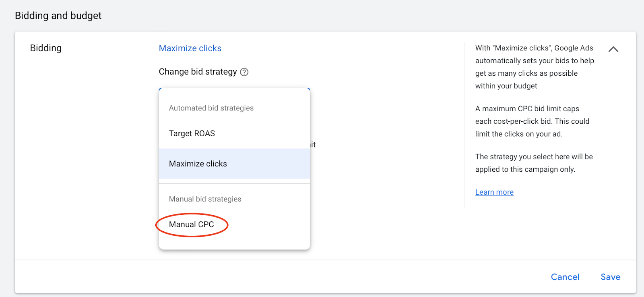This screenshot has width=644, height=297.
Task: Click the maximum CPC bid limit paragraph
Action: [x=532, y=121]
